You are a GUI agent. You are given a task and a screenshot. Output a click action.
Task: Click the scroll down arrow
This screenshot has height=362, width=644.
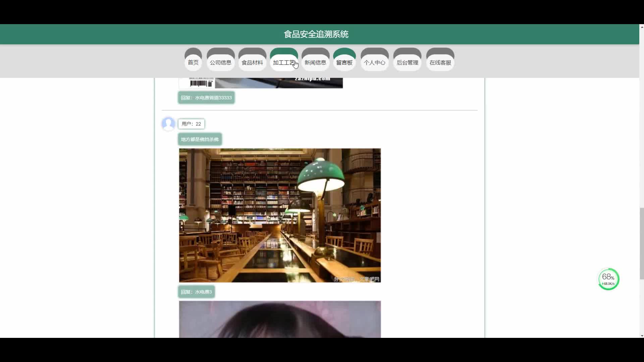coord(642,335)
